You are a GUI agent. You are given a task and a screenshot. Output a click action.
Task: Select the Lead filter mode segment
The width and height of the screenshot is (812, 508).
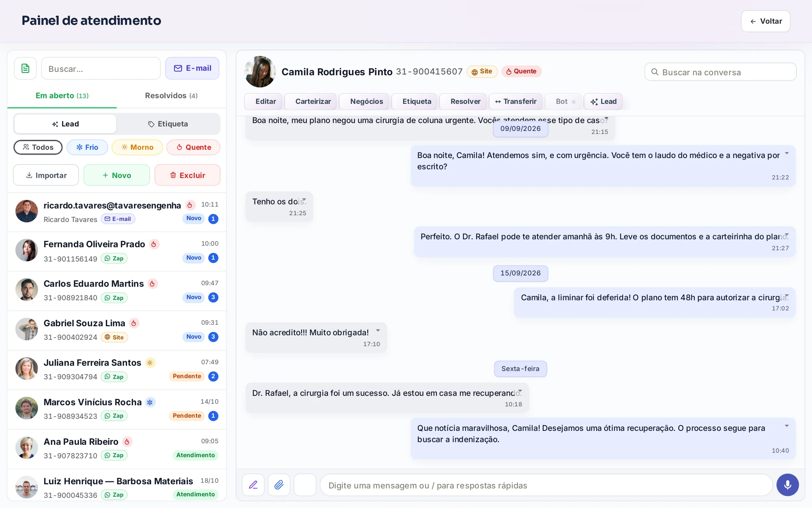65,124
